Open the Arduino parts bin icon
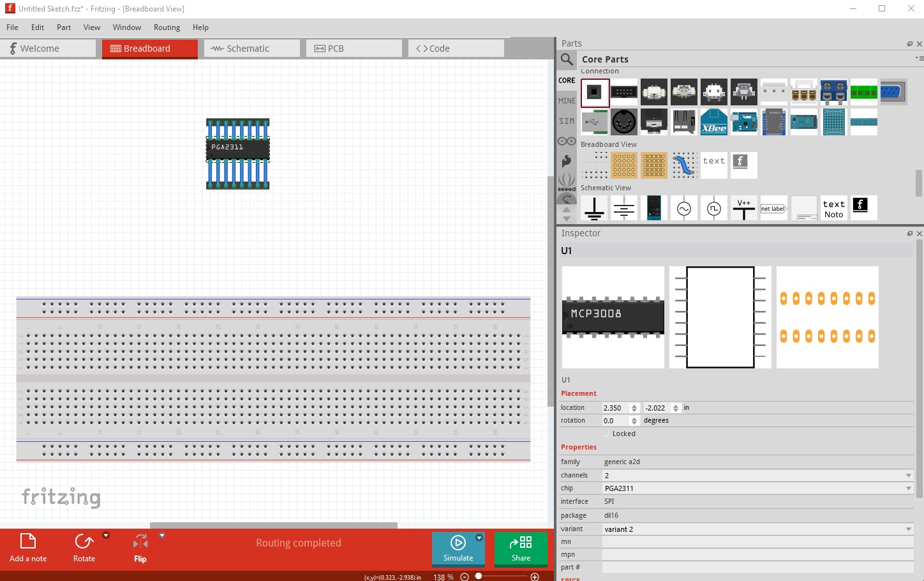This screenshot has width=924, height=581. coord(567,141)
